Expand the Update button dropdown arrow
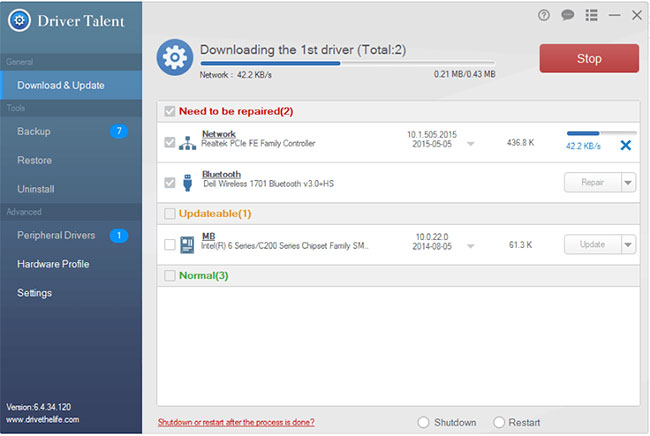The image size is (650, 436). point(628,244)
